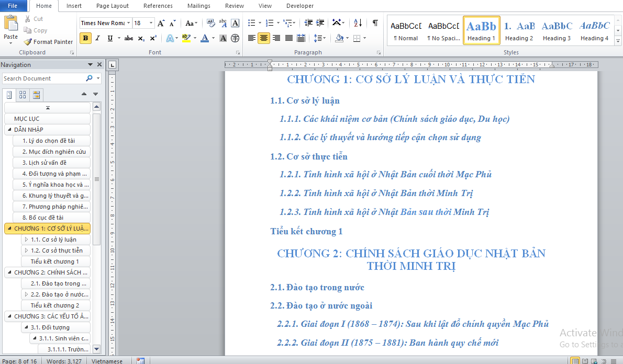Decrease paragraph indent
The height and width of the screenshot is (364, 623).
click(308, 23)
